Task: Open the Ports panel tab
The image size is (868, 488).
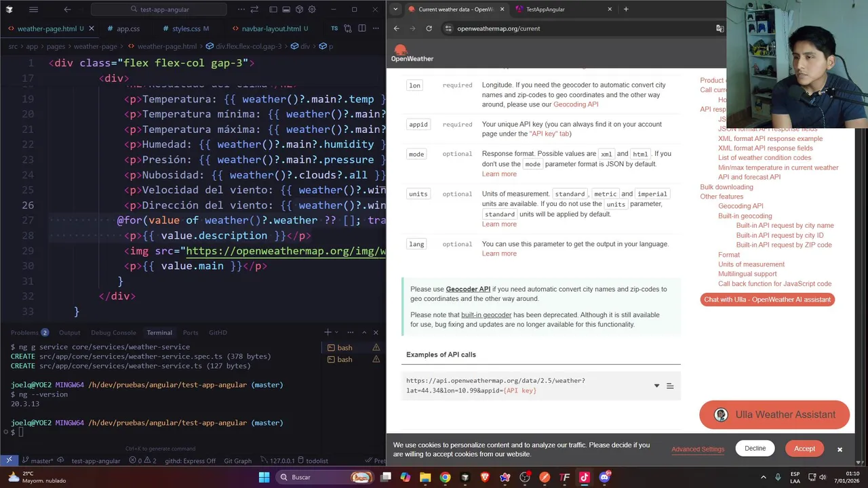Action: [x=191, y=333]
